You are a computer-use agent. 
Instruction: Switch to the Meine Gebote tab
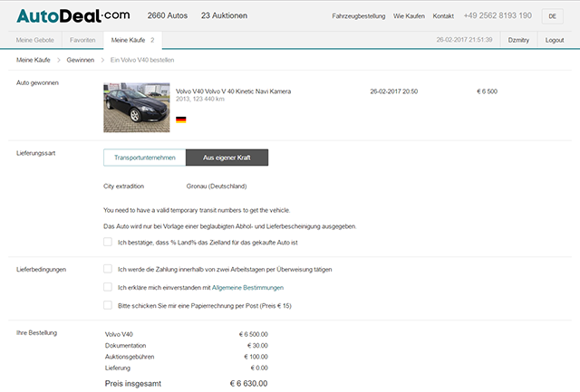(x=34, y=40)
